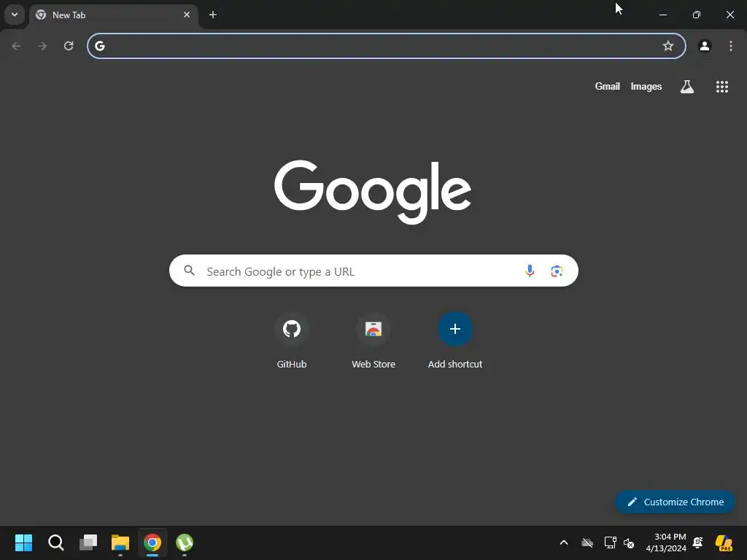The height and width of the screenshot is (560, 747).
Task: Open Customize Chrome panel
Action: [x=675, y=502]
